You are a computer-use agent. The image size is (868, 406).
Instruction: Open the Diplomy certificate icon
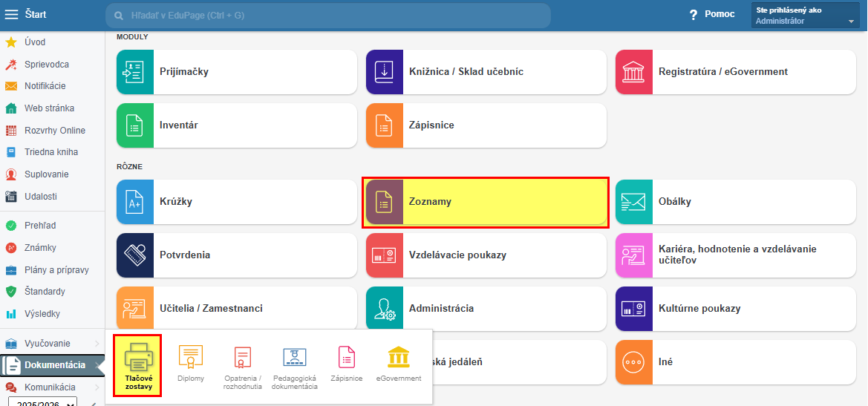coord(191,358)
